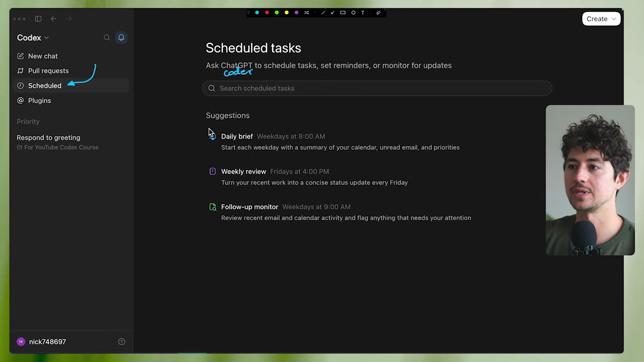Open search via sidebar magnifier icon
The width and height of the screenshot is (644, 362).
pos(107,37)
